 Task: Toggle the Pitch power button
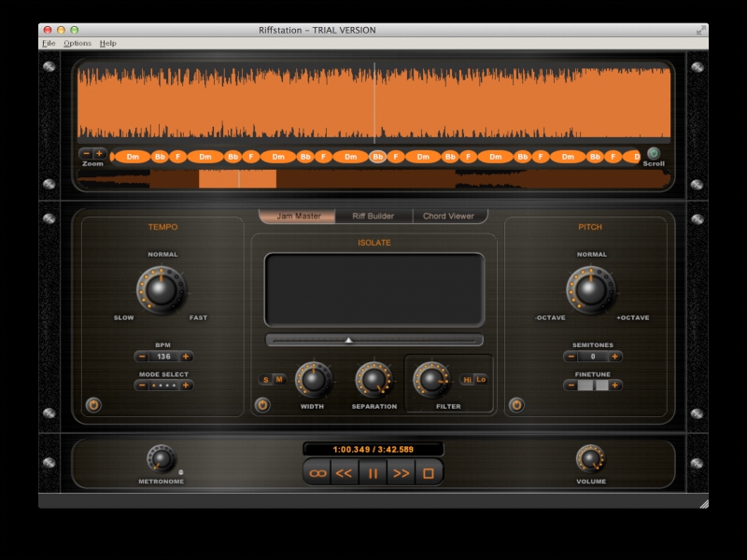click(516, 405)
